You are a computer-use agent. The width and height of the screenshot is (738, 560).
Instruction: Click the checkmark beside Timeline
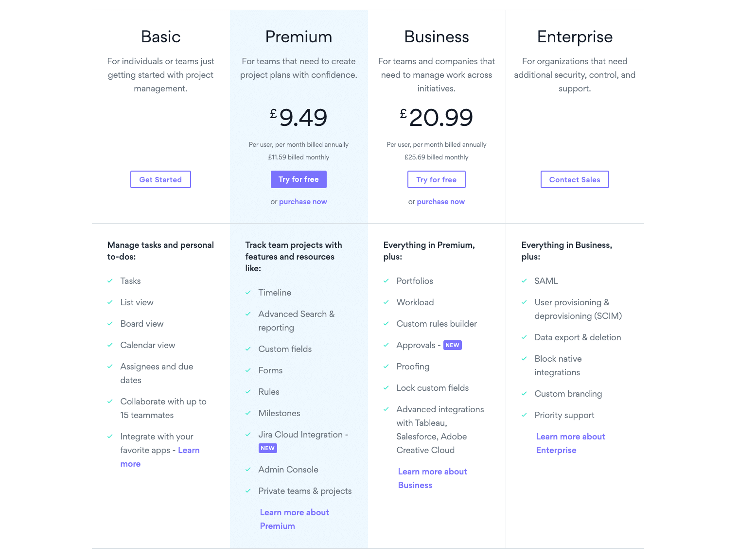[248, 293]
